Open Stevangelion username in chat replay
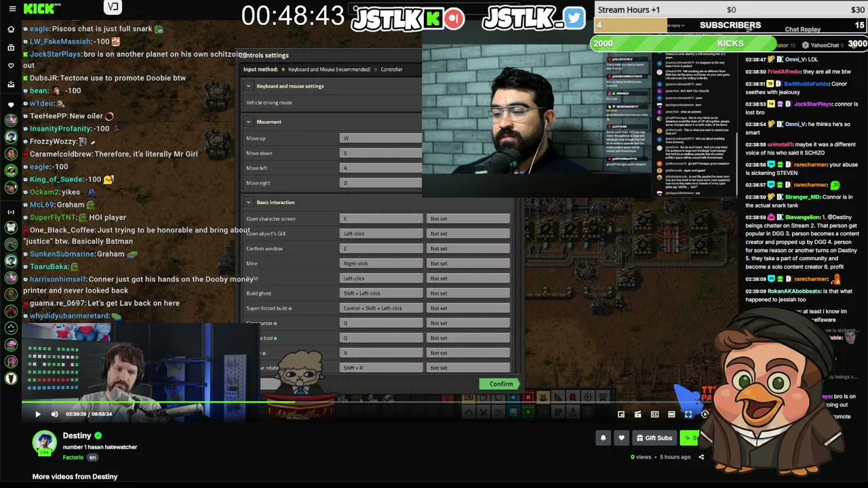This screenshot has width=868, height=488. [803, 217]
